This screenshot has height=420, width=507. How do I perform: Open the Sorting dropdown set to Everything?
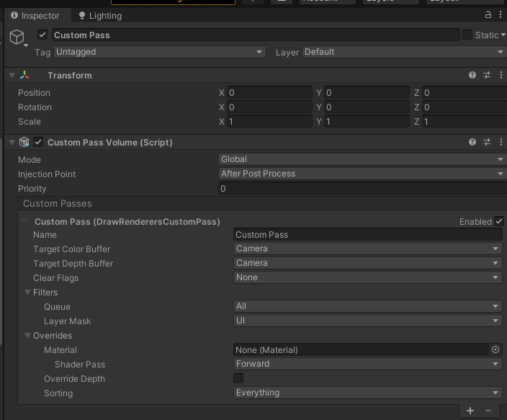point(367,393)
